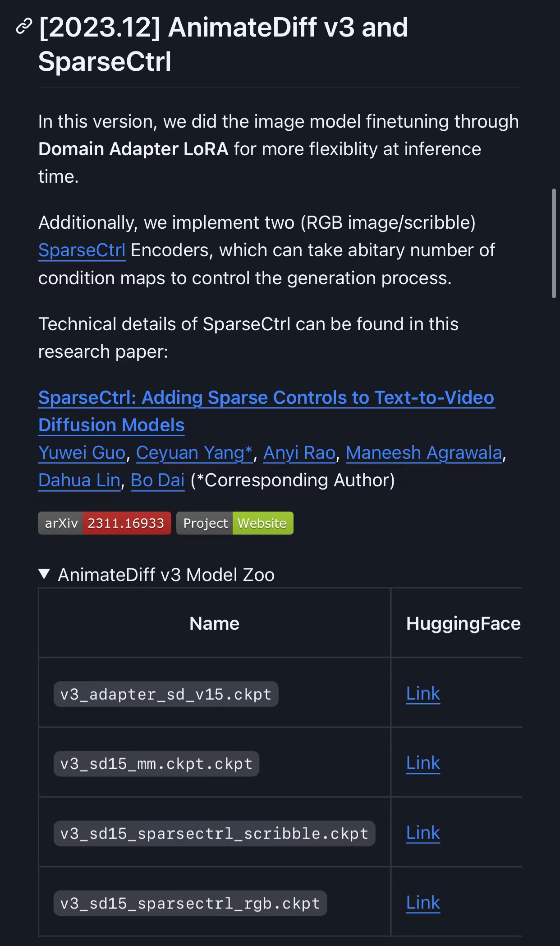Open the arXiv 2311.16933 badge
The image size is (560, 946).
click(105, 523)
